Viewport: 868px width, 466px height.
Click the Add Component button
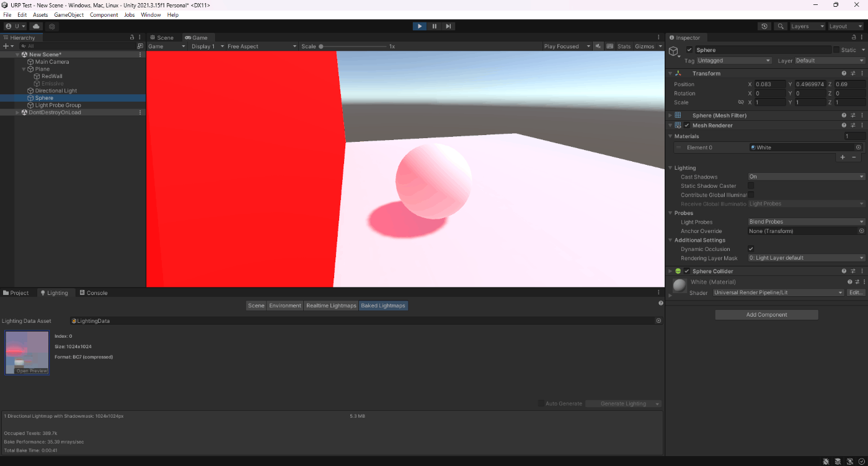click(x=766, y=315)
